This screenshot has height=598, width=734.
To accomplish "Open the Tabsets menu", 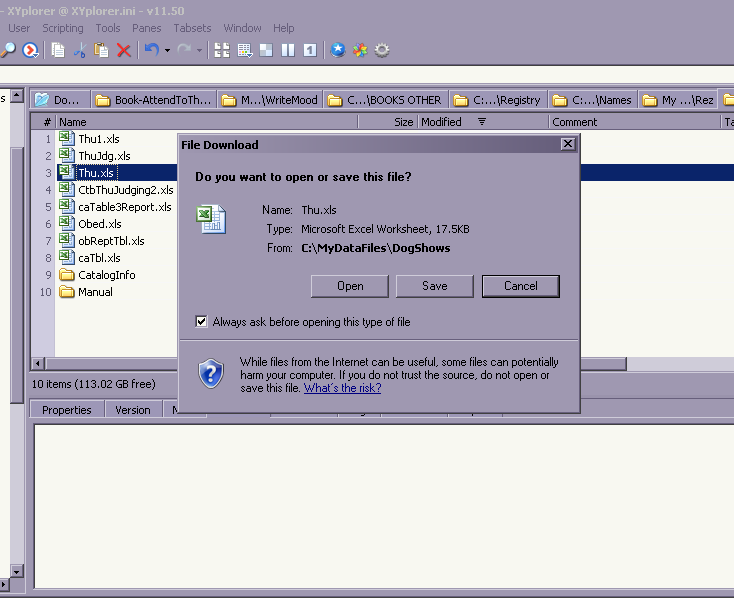I will tap(192, 28).
